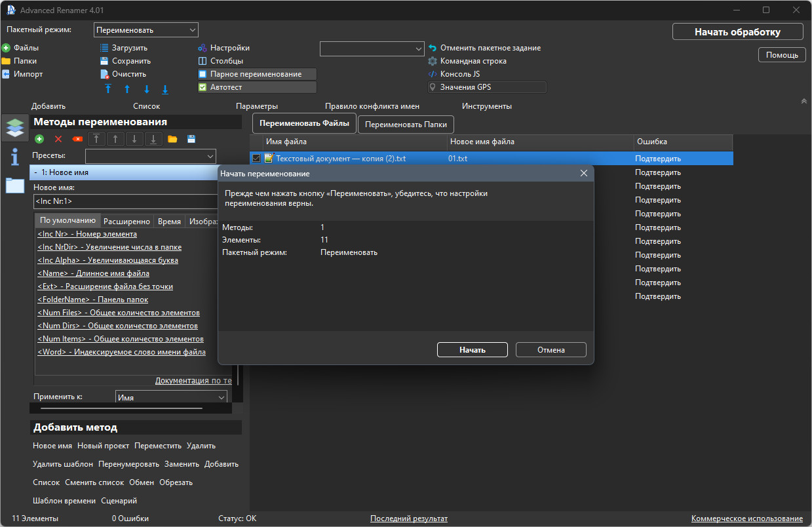
Task: Toggle the Парное переименование checkbox
Action: (203, 74)
